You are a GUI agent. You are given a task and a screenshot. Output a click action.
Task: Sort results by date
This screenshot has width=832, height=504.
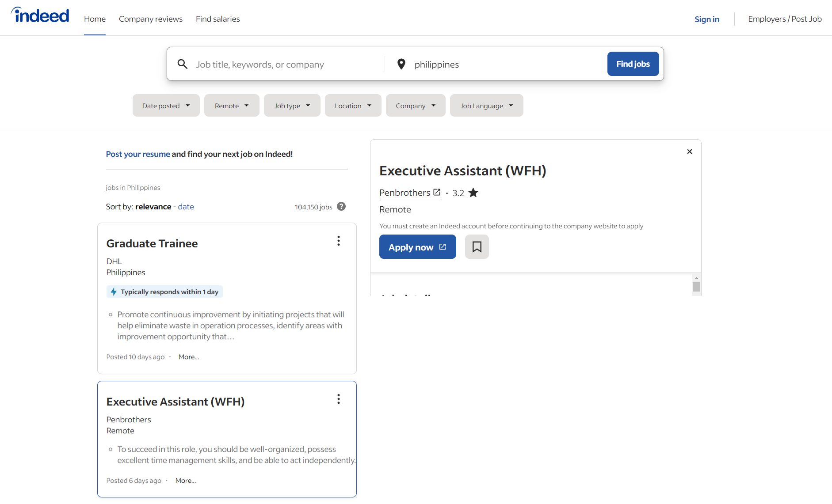[186, 206]
